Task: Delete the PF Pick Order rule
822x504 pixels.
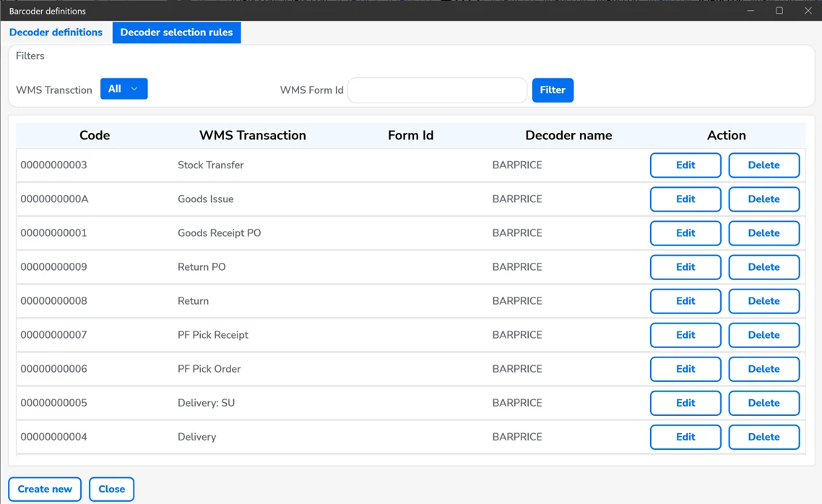Action: (x=763, y=369)
